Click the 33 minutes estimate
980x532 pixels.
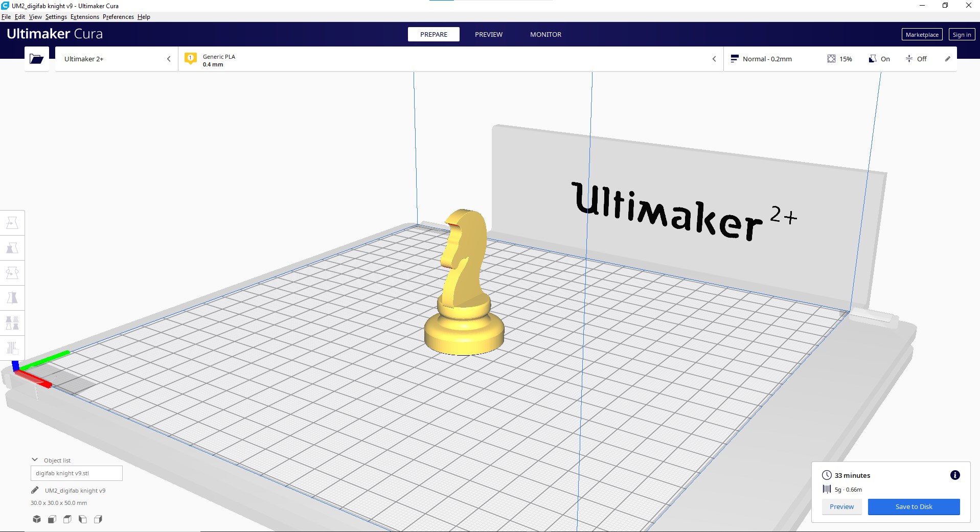click(852, 475)
